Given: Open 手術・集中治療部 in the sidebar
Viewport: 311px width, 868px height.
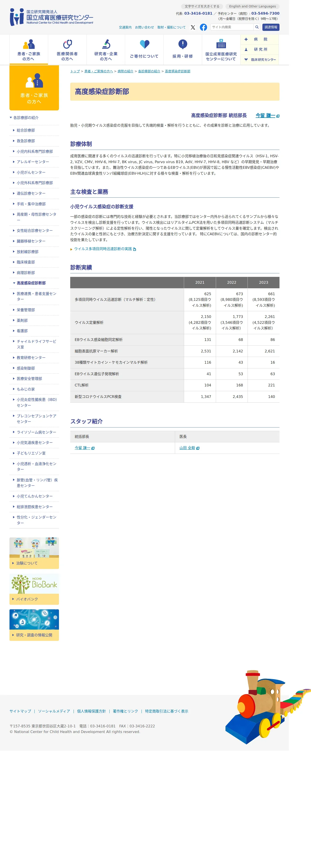Looking at the screenshot, I should pyautogui.click(x=31, y=204).
